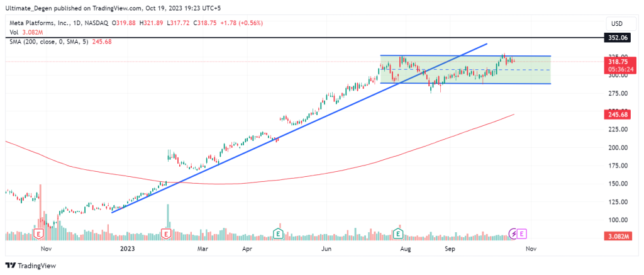The width and height of the screenshot is (644, 275).
Task: Click the low value L317.72
Action: click(178, 23)
